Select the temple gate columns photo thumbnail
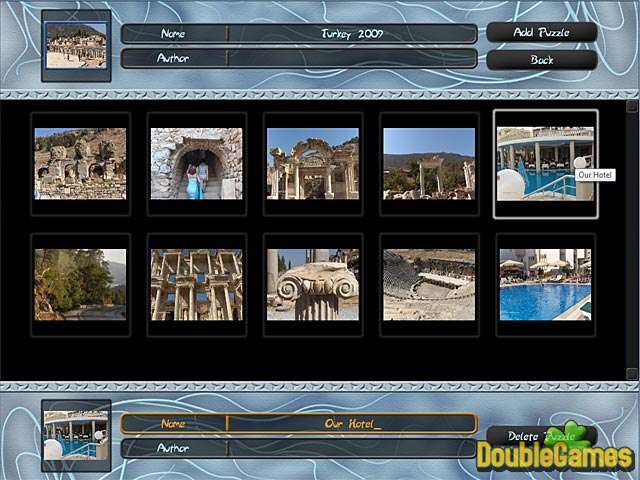Image resolution: width=640 pixels, height=480 pixels. point(312,163)
